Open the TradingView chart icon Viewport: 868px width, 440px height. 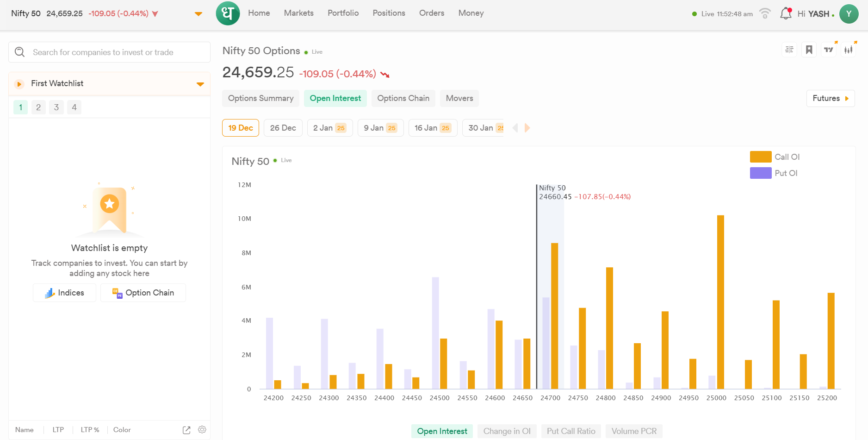(x=829, y=50)
